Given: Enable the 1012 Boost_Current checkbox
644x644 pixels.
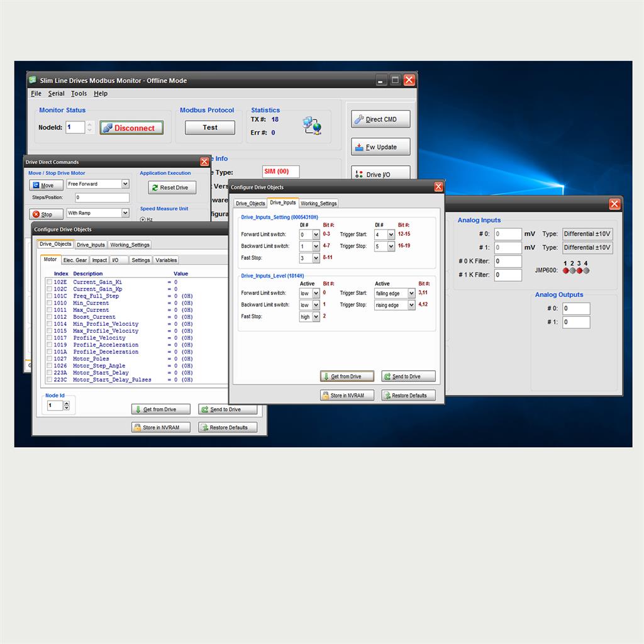Looking at the screenshot, I should pos(49,317).
